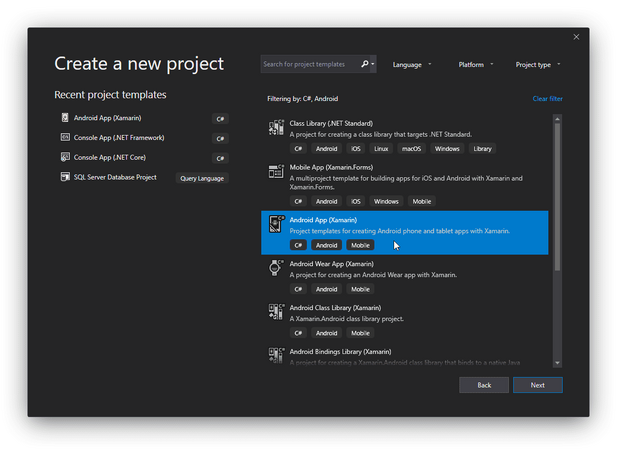The height and width of the screenshot is (450, 617).
Task: Click the Android Wear App watch icon
Action: (x=275, y=268)
